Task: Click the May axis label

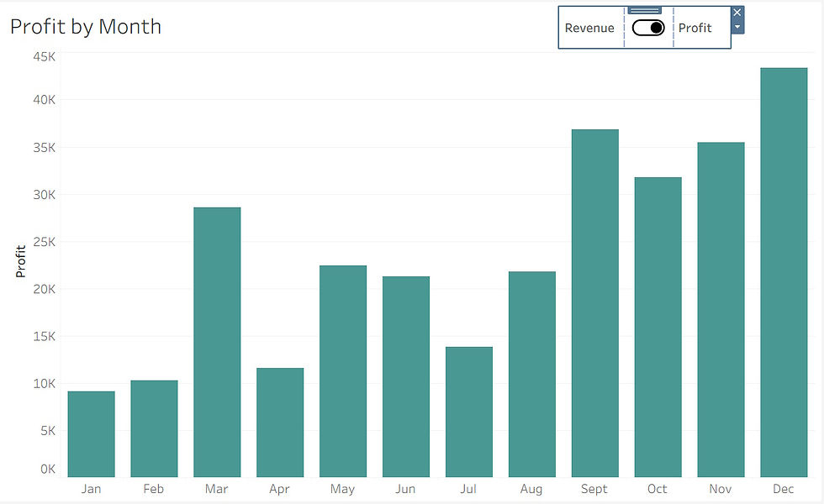Action: click(x=343, y=489)
